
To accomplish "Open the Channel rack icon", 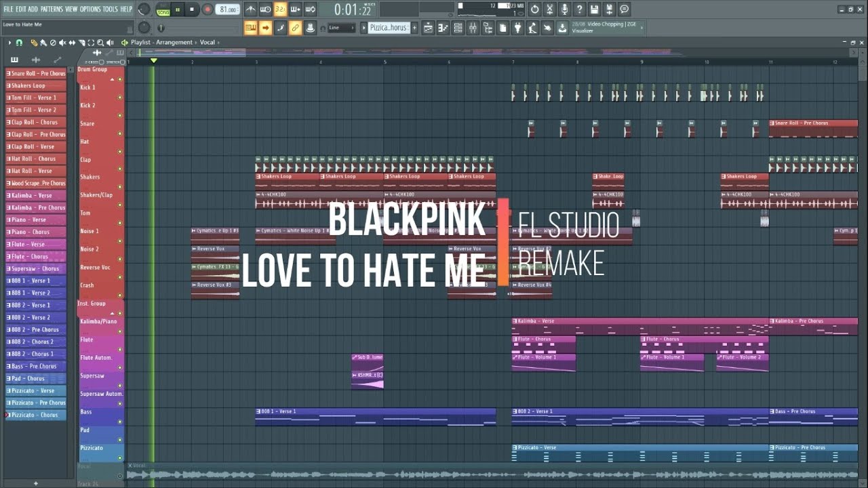I will click(x=458, y=28).
